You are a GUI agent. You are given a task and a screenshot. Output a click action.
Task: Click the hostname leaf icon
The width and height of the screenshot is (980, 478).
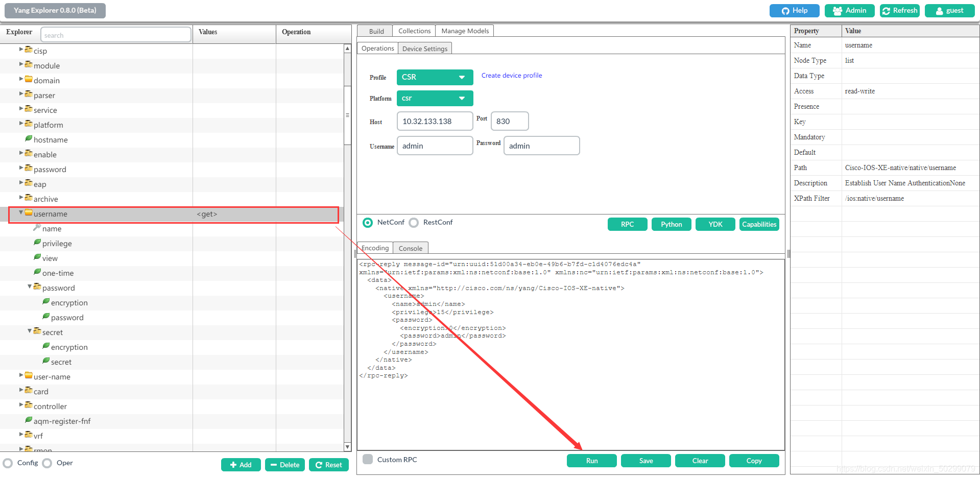pos(29,138)
